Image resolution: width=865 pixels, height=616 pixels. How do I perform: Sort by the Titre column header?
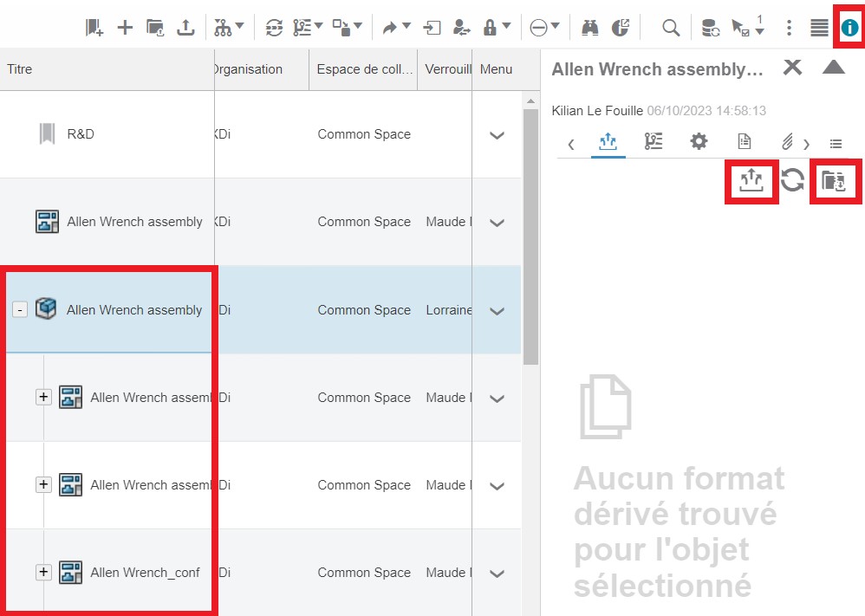[x=20, y=69]
